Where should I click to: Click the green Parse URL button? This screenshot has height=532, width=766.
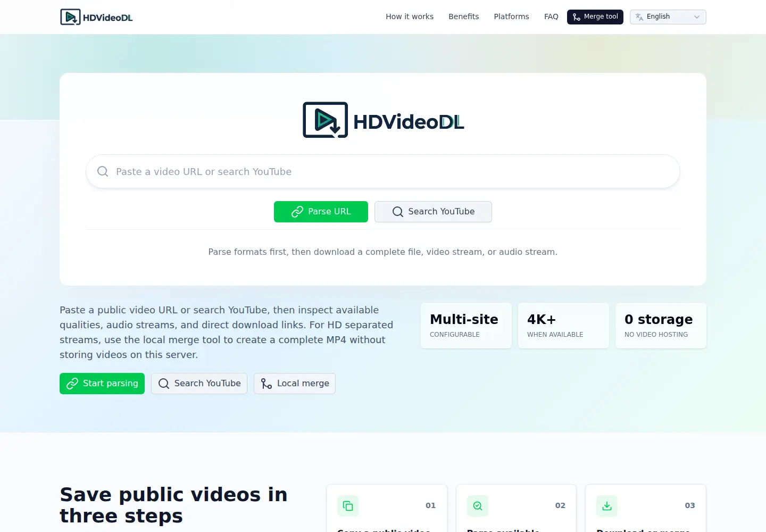pos(321,212)
